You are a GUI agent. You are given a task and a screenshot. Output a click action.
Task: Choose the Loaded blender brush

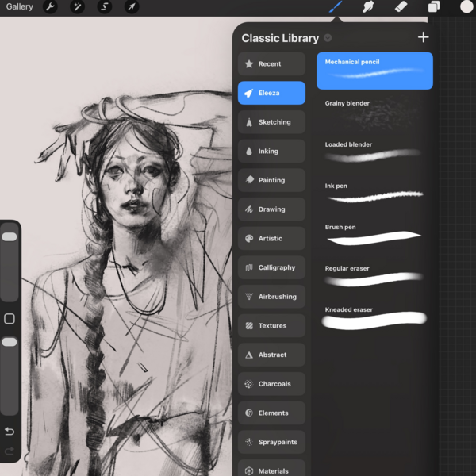coord(374,153)
